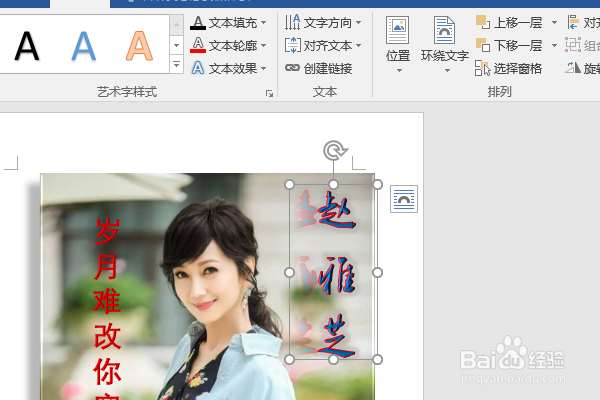Click the layout options icon beside text box
Screen dimensions: 600x400
pos(404,199)
